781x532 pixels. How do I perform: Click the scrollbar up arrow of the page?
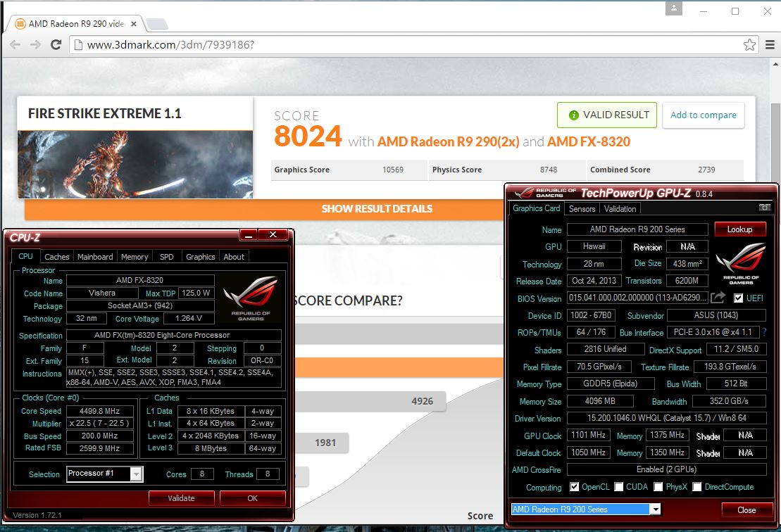[x=775, y=64]
